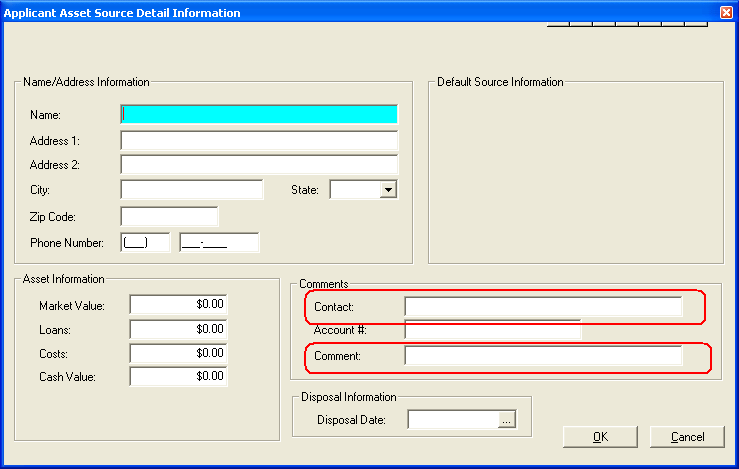This screenshot has height=469, width=739.
Task: Focus the Costs amount field
Action: [x=178, y=353]
